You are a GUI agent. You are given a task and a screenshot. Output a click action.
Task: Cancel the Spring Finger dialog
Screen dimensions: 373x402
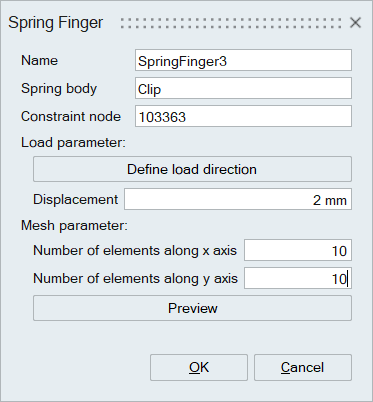pos(303,367)
